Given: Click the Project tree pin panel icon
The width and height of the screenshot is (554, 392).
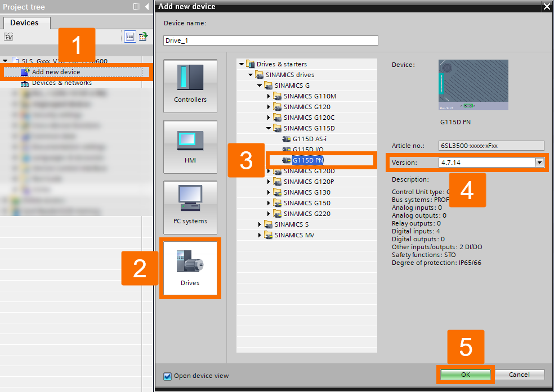Looking at the screenshot, I should tap(136, 7).
